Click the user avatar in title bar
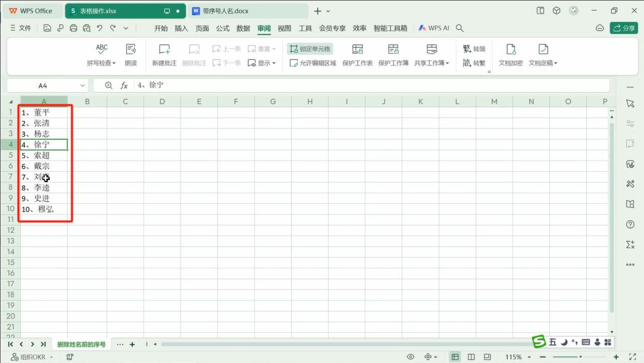Image resolution: width=644 pixels, height=363 pixels. point(574,11)
